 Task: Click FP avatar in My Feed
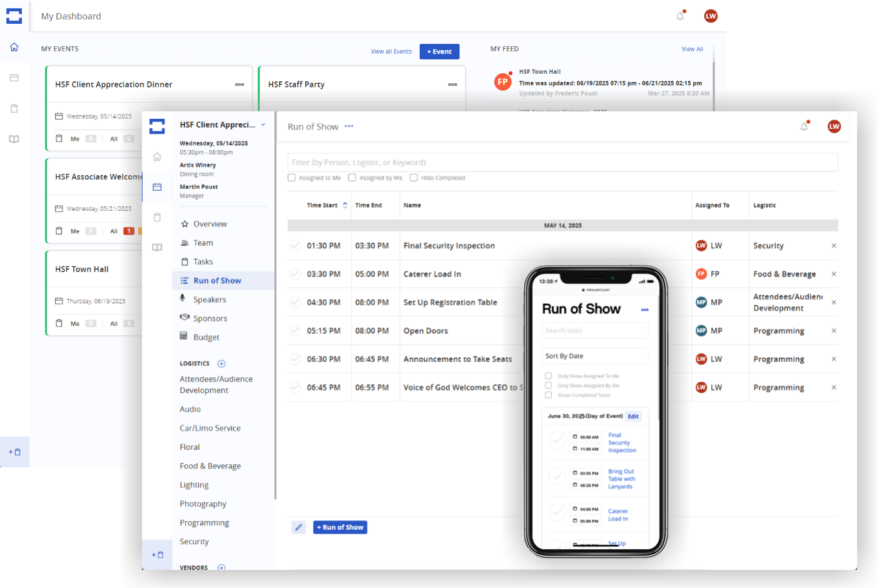(502, 82)
